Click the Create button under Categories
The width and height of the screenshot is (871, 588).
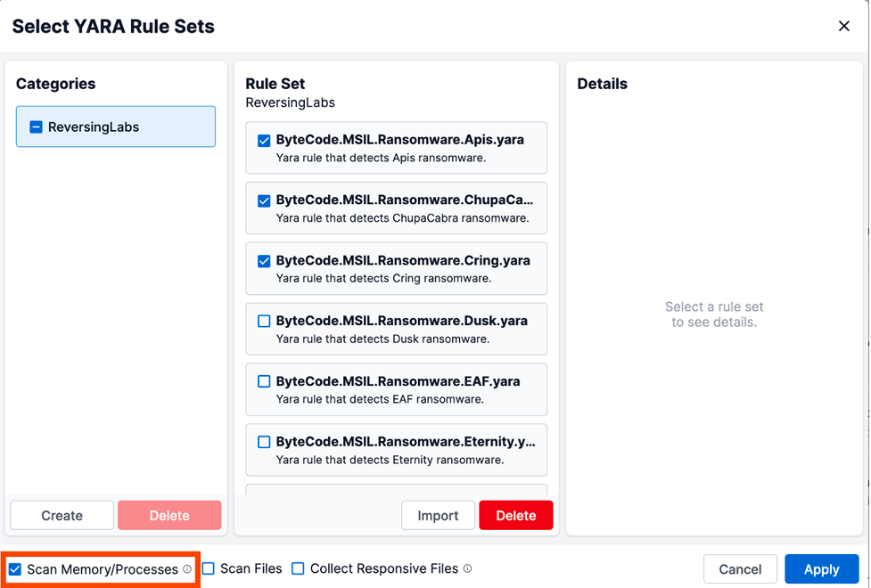pyautogui.click(x=61, y=515)
